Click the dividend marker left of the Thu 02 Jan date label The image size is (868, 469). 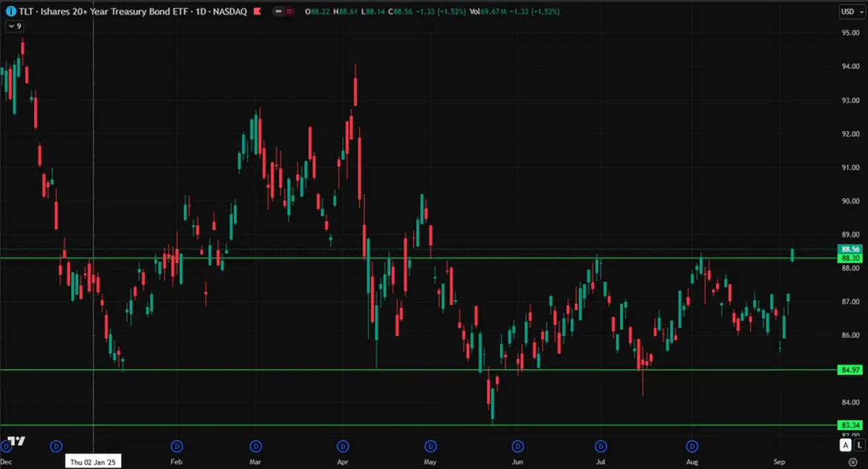[56, 446]
